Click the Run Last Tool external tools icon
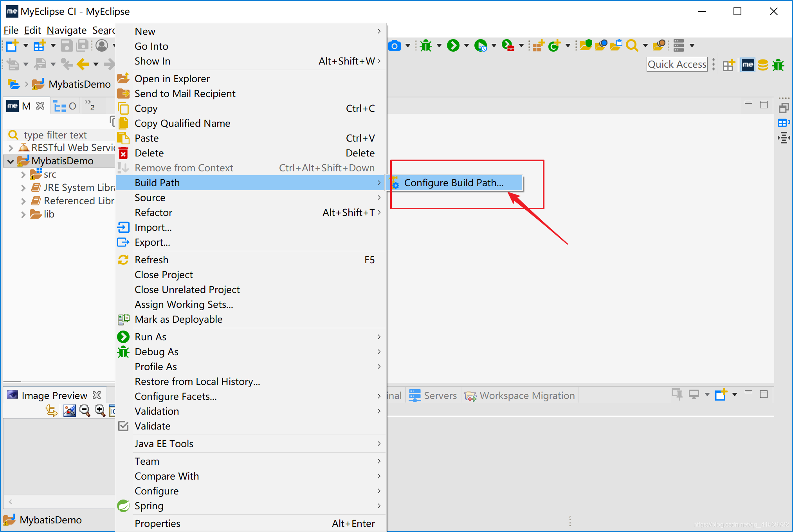 [508, 46]
